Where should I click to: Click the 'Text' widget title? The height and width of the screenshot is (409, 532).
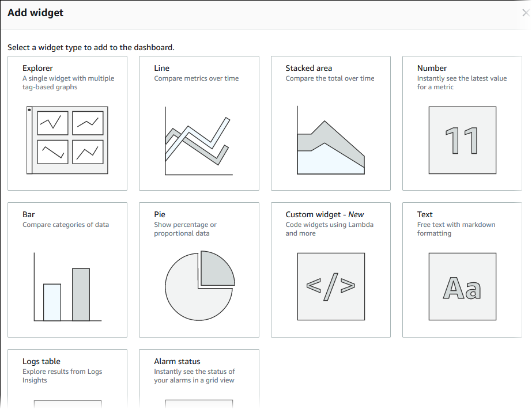tap(425, 214)
